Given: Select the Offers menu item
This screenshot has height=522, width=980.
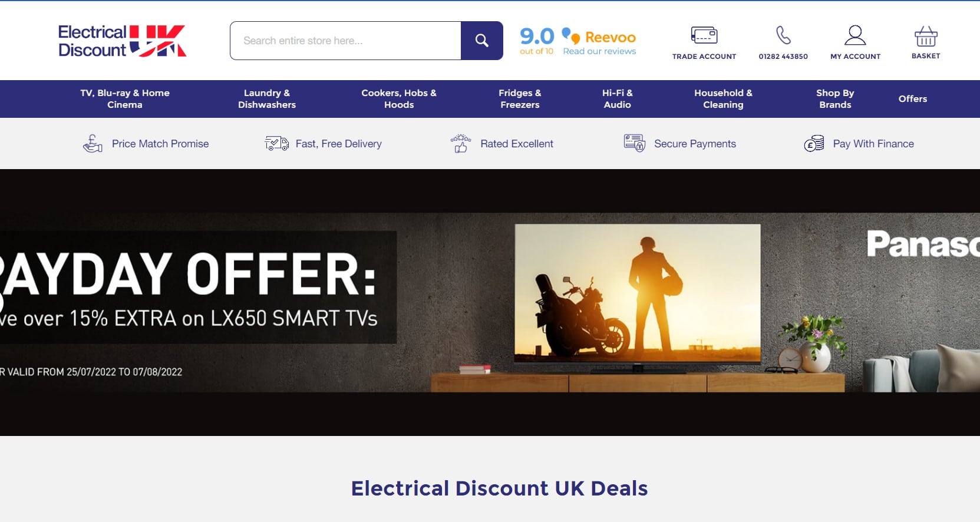Looking at the screenshot, I should (x=912, y=99).
